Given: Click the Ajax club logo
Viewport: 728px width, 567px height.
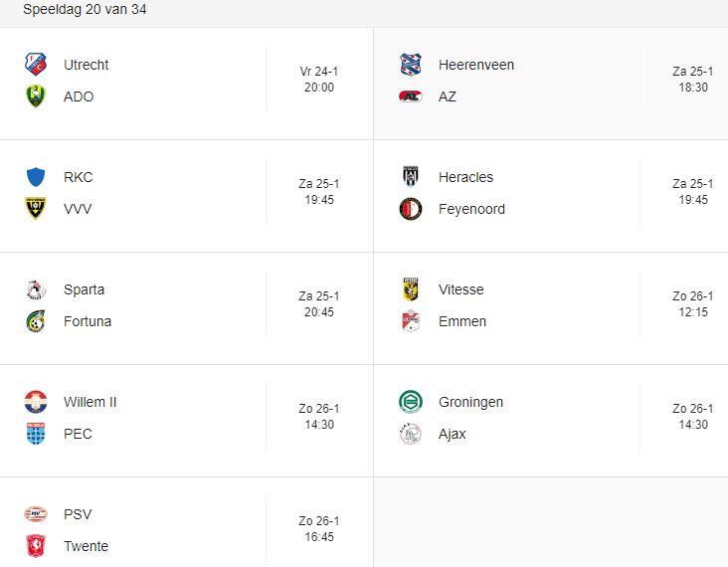Looking at the screenshot, I should pyautogui.click(x=411, y=434).
